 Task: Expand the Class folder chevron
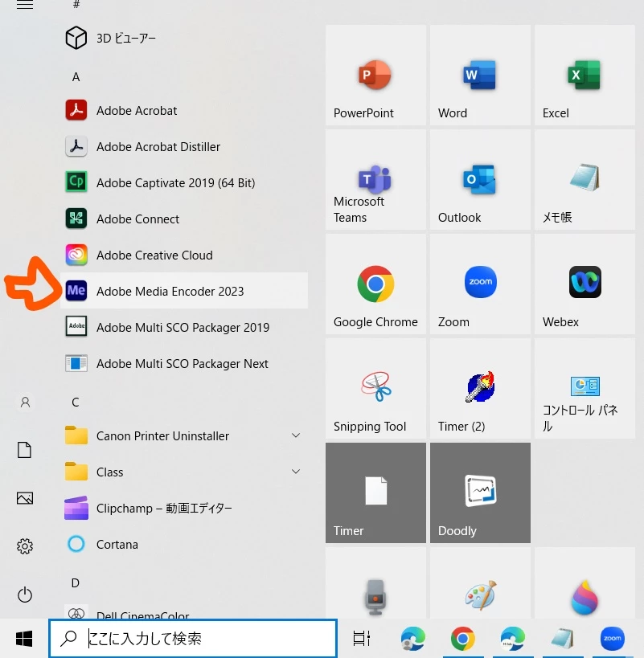pyautogui.click(x=296, y=472)
